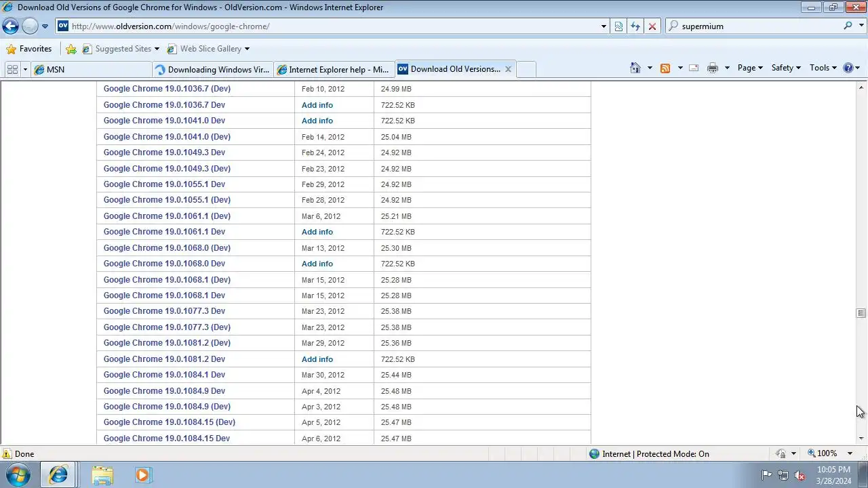
Task: Switch to the MSN tab
Action: [92, 69]
